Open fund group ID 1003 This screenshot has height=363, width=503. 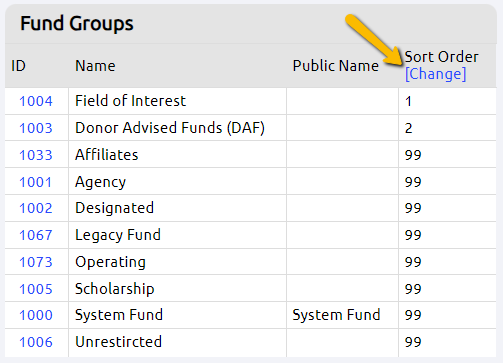click(x=36, y=128)
